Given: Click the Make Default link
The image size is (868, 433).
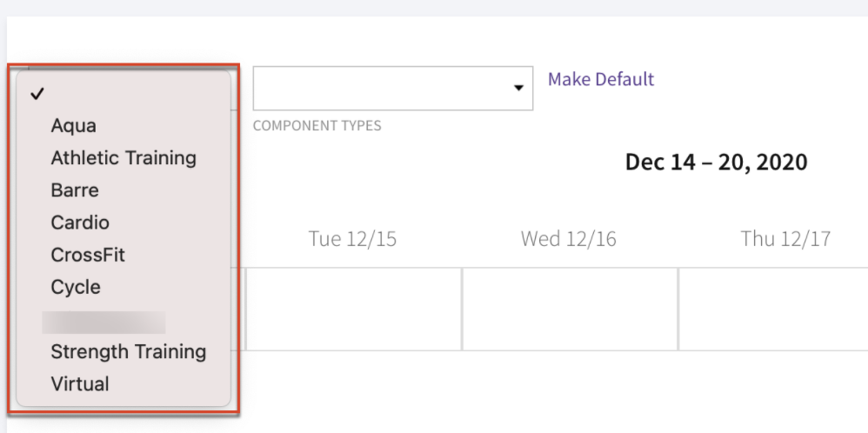Looking at the screenshot, I should [x=601, y=79].
